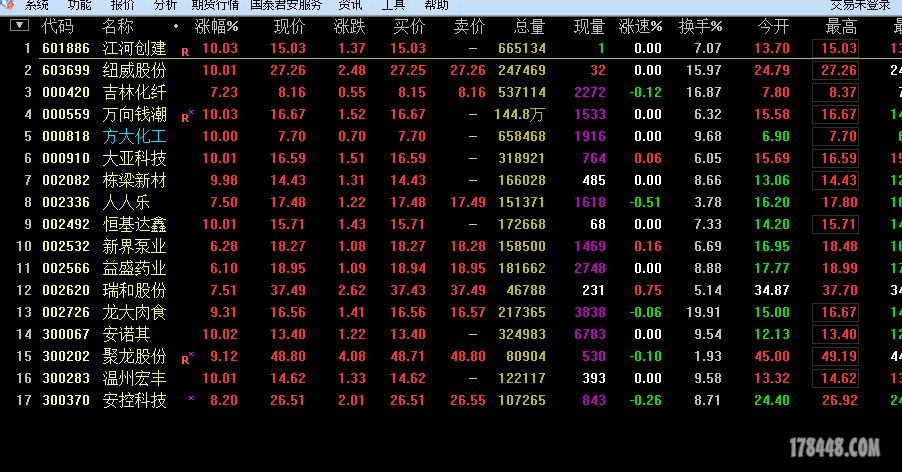Viewport: 902px width, 472px height.
Task: Open the column list dropdown arrow
Action: point(20,25)
